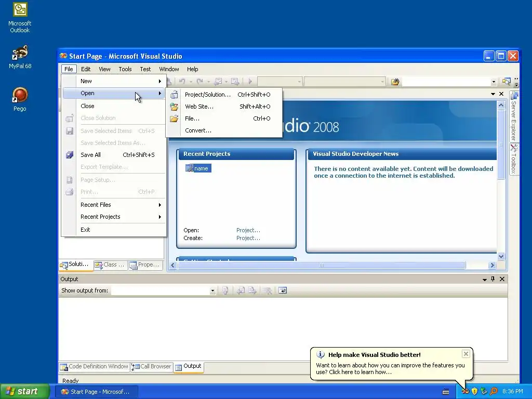Click the Solution Explorer icon at toolbar end
532x399 pixels.
pos(506,82)
